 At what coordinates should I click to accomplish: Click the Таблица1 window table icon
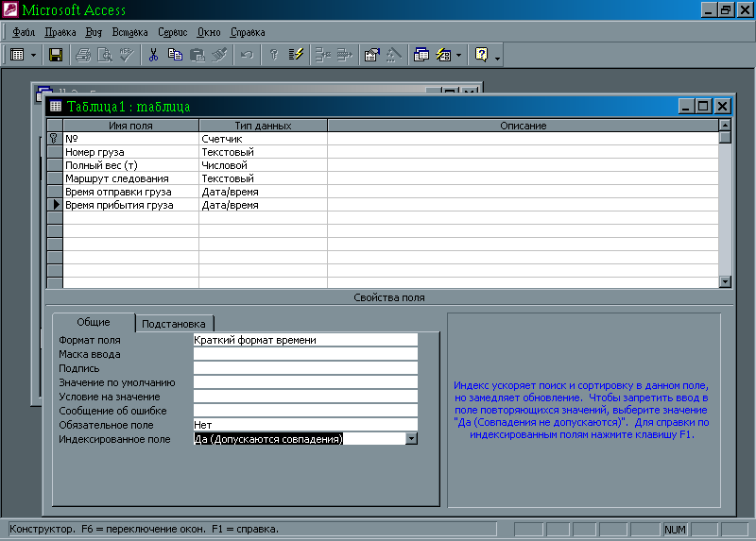click(x=56, y=106)
